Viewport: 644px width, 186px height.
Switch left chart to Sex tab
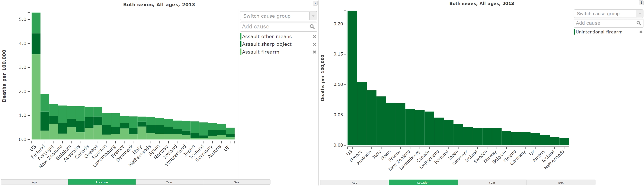(236, 182)
